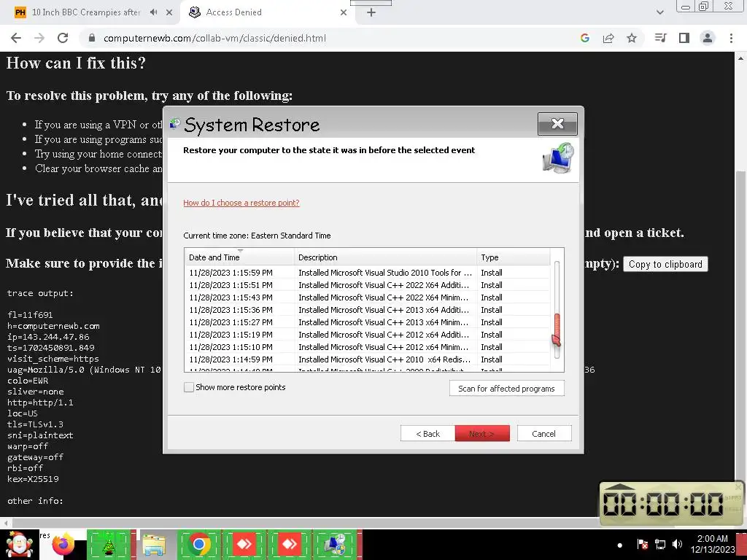Show hidden tray icons dot

click(620, 545)
